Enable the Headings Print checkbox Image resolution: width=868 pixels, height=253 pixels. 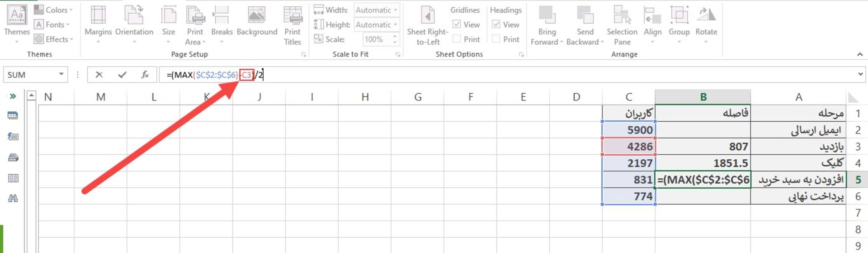click(496, 39)
